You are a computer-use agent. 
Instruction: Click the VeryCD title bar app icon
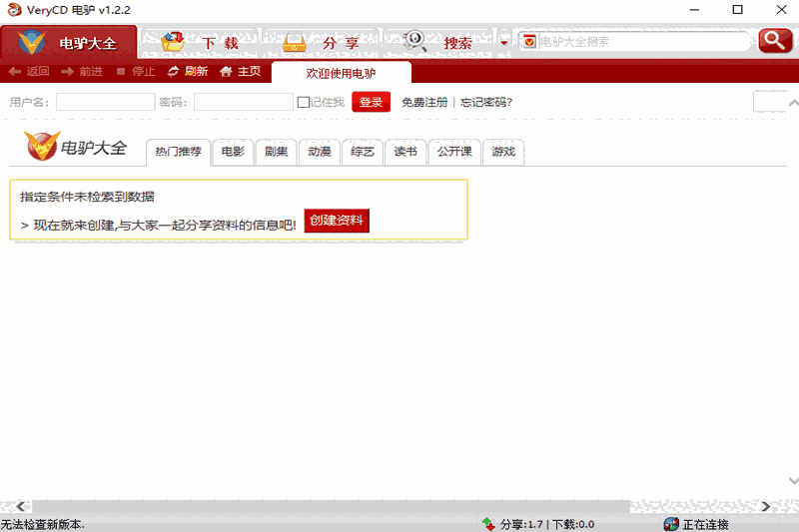pos(14,9)
